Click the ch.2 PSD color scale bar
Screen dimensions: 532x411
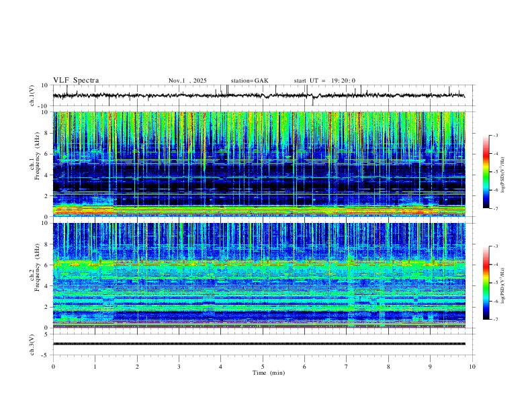pyautogui.click(x=486, y=283)
